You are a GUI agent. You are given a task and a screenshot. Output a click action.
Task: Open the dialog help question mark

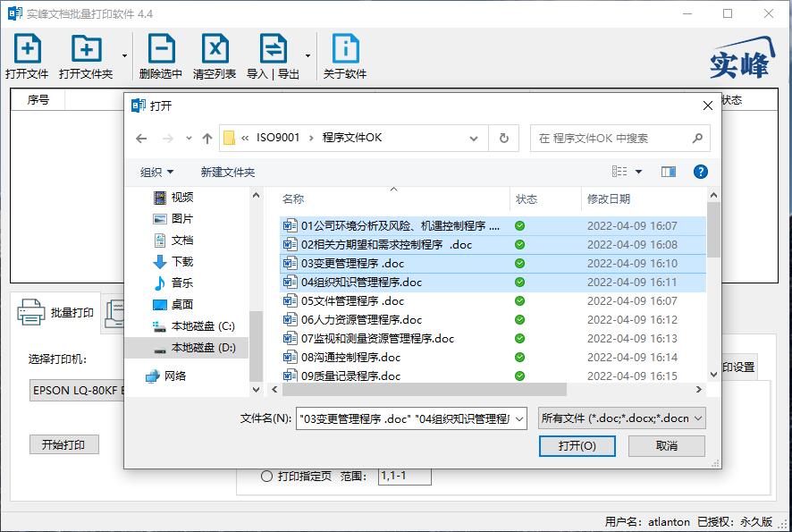pos(700,172)
